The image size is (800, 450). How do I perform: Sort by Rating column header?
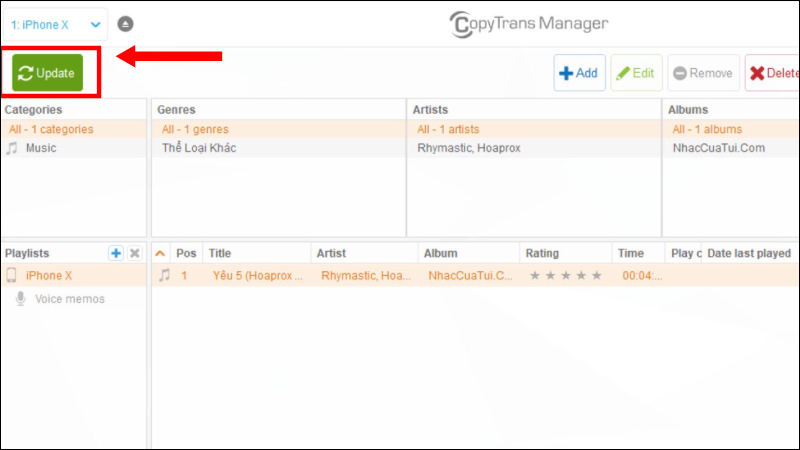click(x=566, y=254)
